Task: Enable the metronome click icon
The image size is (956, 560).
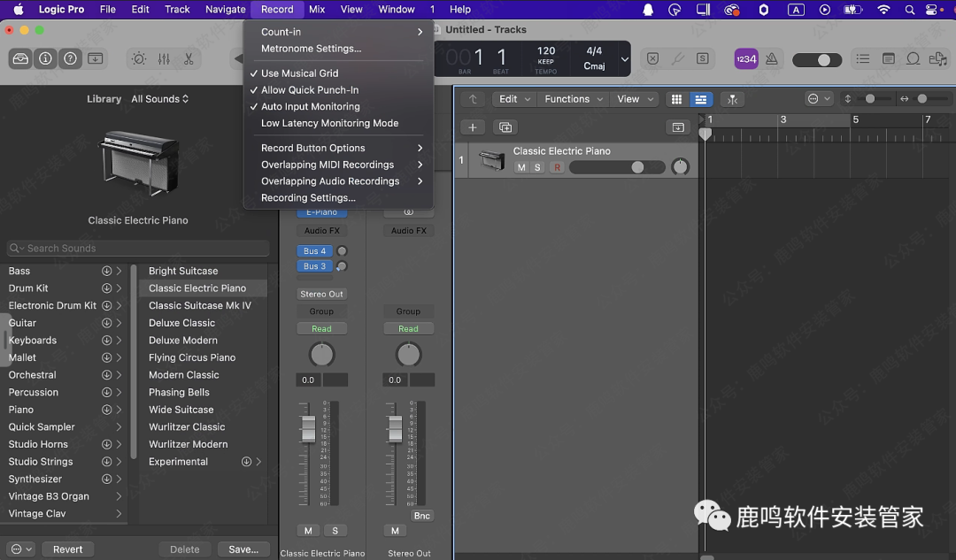Action: 772,59
